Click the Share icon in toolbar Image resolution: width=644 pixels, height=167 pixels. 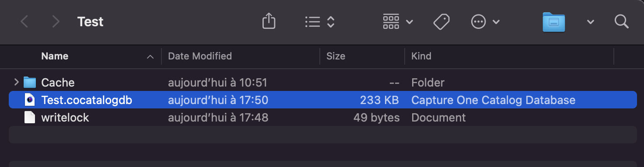(x=269, y=21)
